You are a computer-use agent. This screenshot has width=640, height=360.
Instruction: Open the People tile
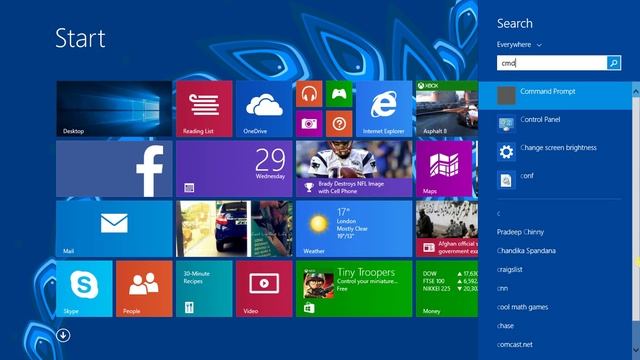click(x=144, y=289)
